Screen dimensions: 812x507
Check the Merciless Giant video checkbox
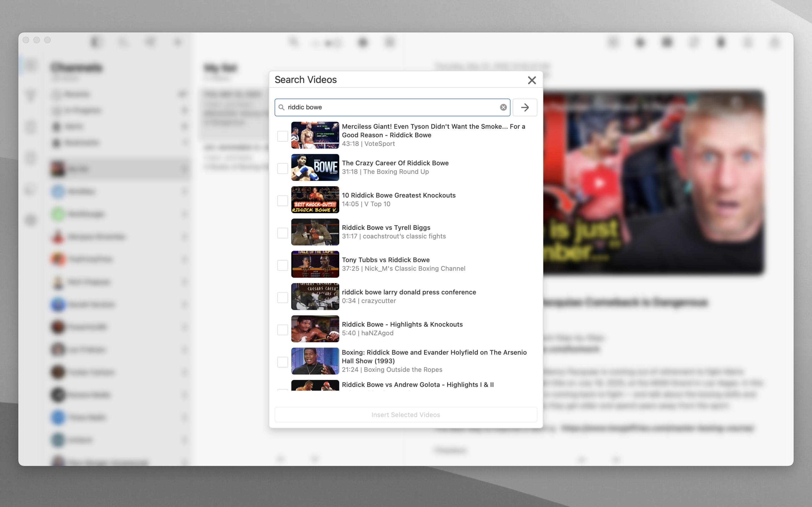(x=283, y=136)
